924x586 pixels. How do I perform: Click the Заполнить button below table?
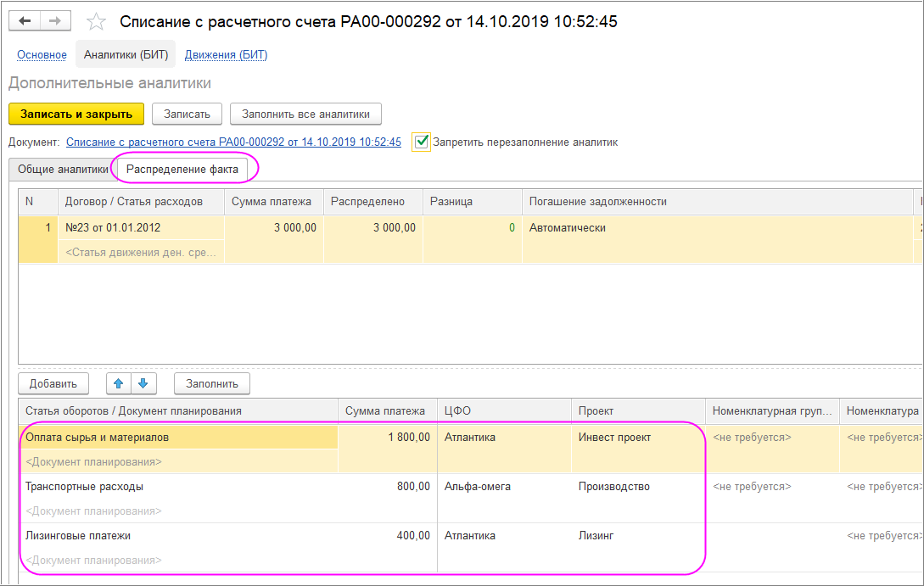click(x=211, y=383)
